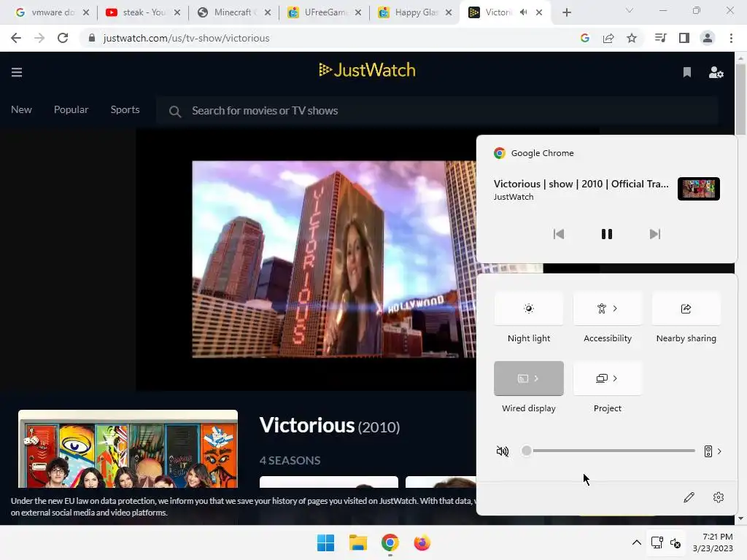747x560 pixels.
Task: Go forward in browser history
Action: click(39, 38)
